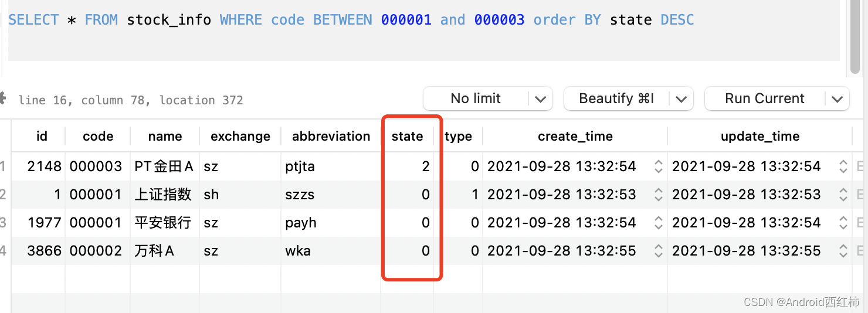Select the No limit button
This screenshot has height=313, width=868.
pos(476,99)
